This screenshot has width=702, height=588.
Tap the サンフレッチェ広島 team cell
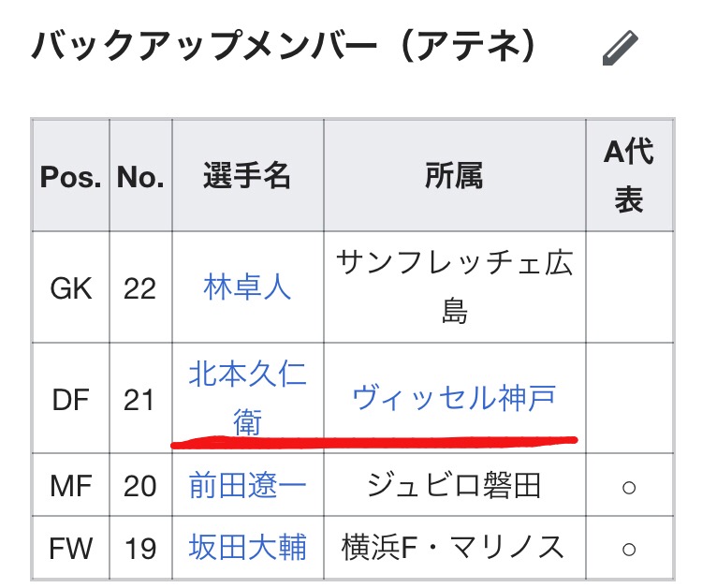coord(454,287)
